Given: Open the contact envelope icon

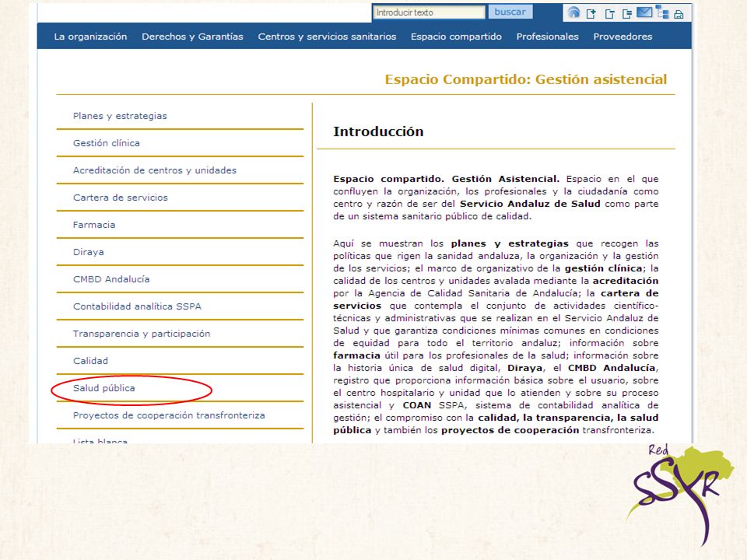Looking at the screenshot, I should tap(644, 12).
